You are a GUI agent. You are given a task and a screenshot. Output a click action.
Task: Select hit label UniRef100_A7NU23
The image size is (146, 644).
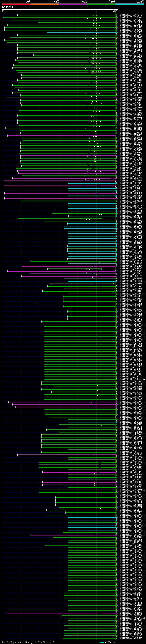[131, 53]
